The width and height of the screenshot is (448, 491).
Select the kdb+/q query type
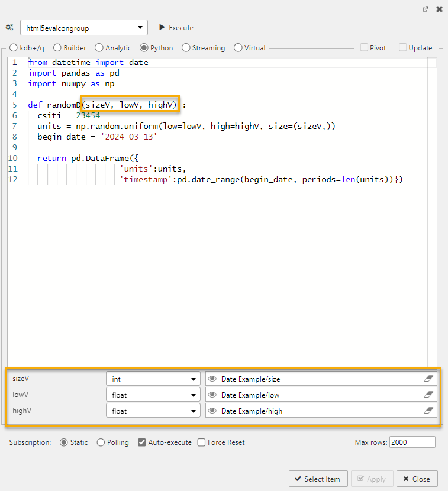14,48
